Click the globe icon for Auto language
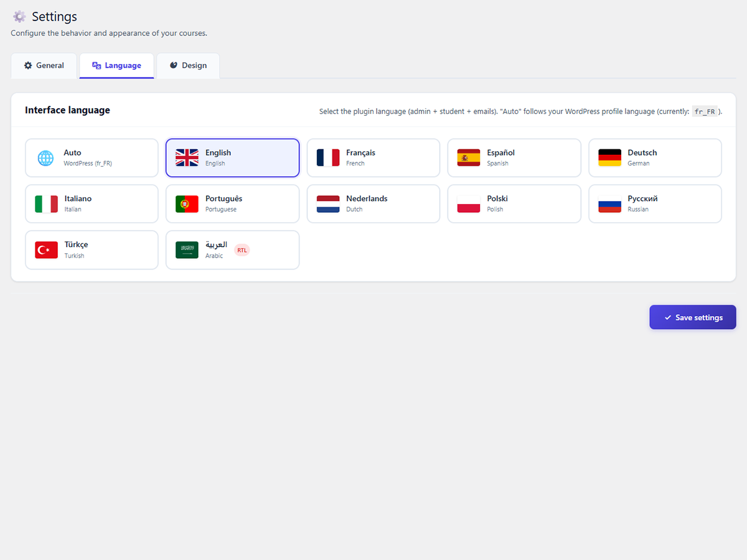The height and width of the screenshot is (560, 747). coord(45,158)
